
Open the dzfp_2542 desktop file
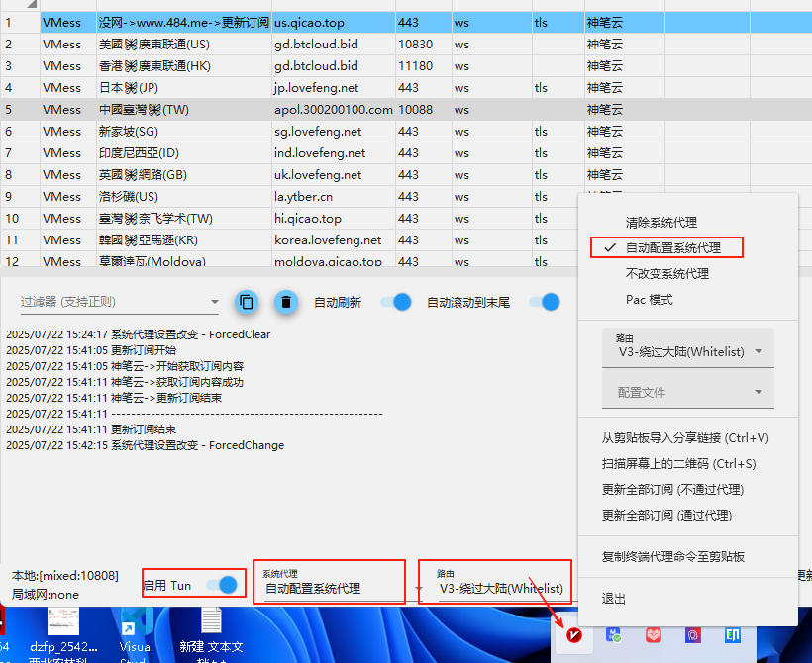[x=63, y=634]
